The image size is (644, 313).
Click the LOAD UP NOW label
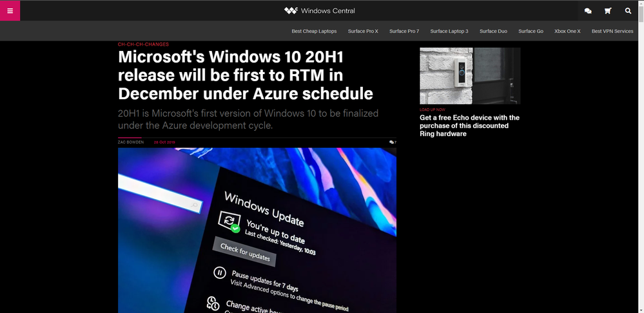pos(432,110)
